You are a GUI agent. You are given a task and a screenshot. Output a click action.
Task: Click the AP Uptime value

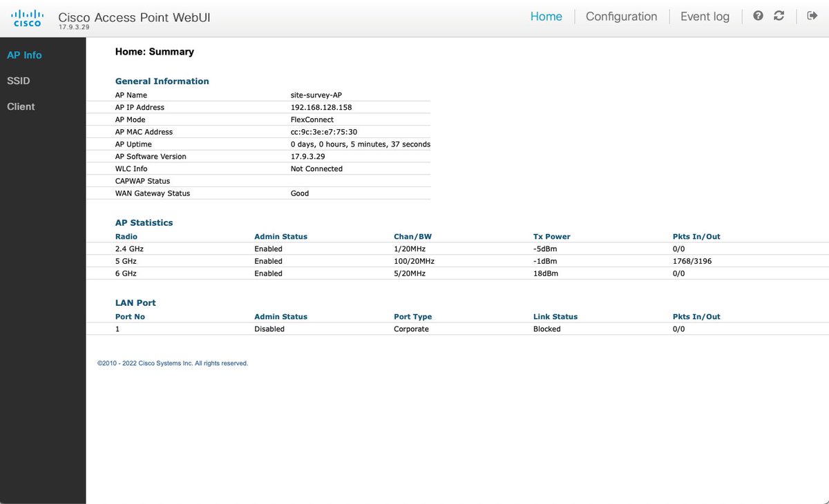360,144
